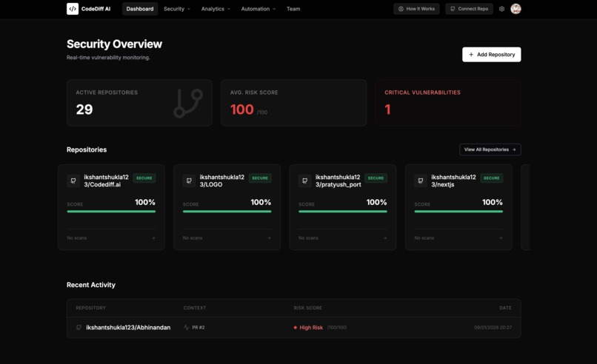Viewport: 597px width, 364px height.
Task: Click the red High Risk status dot
Action: click(295, 328)
